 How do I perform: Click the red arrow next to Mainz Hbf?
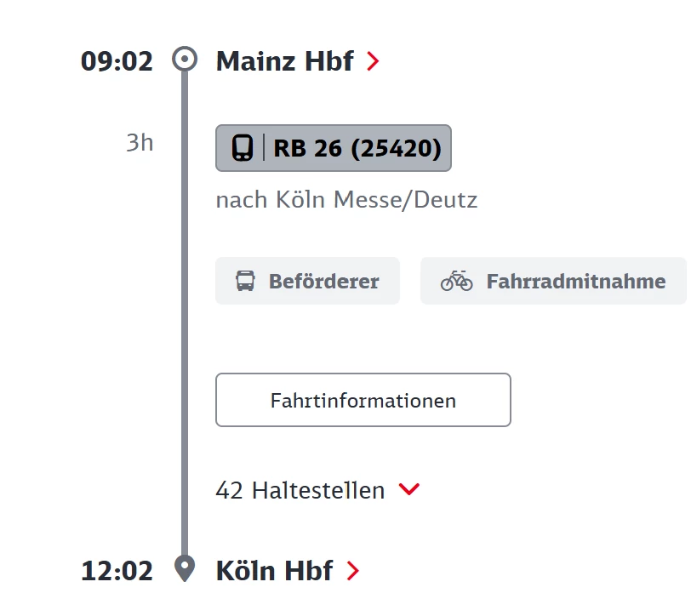tap(373, 61)
